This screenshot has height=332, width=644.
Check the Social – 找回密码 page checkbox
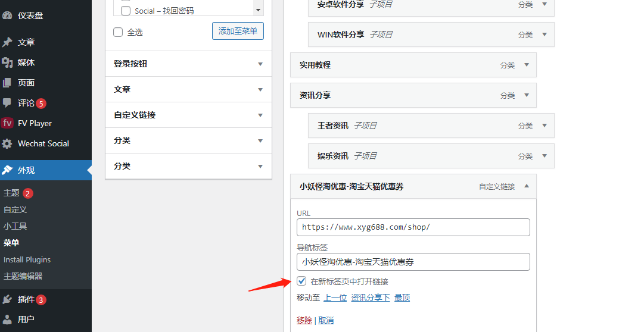coord(126,11)
